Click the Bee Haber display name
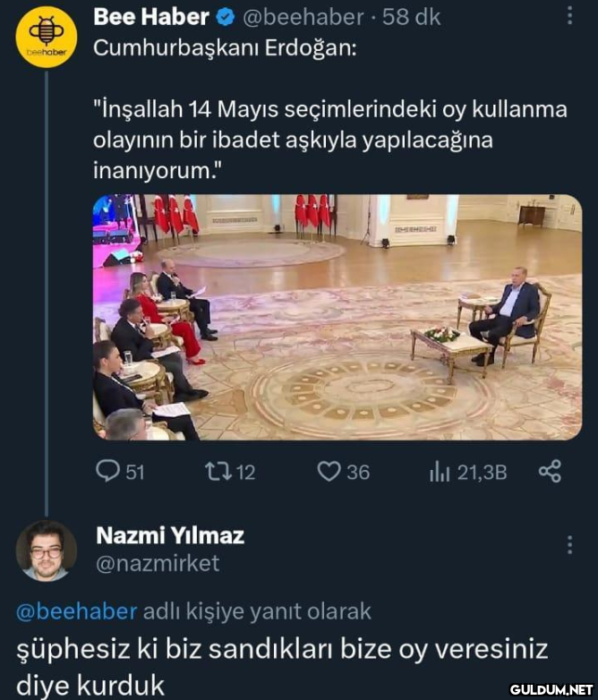 (151, 16)
